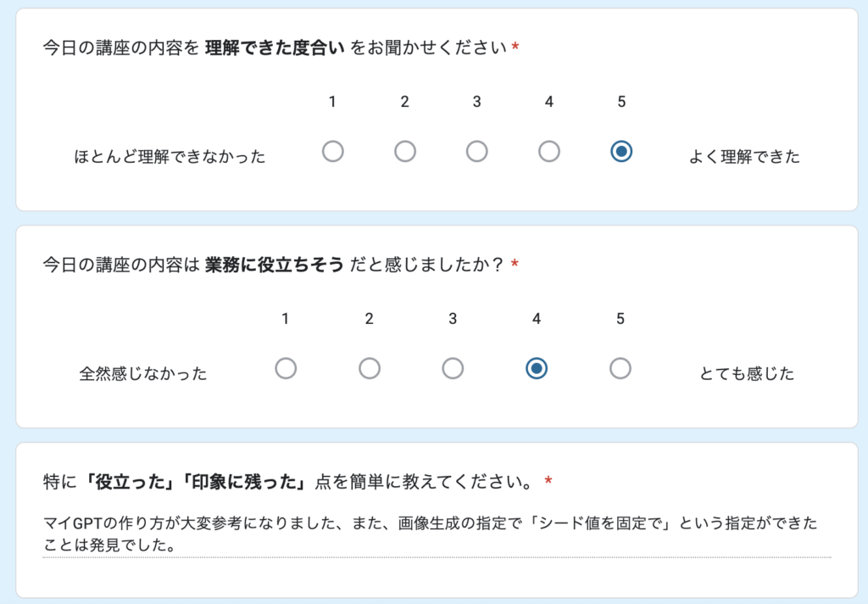Select rating 1 for 業務に役立ちそう question

pos(286,368)
